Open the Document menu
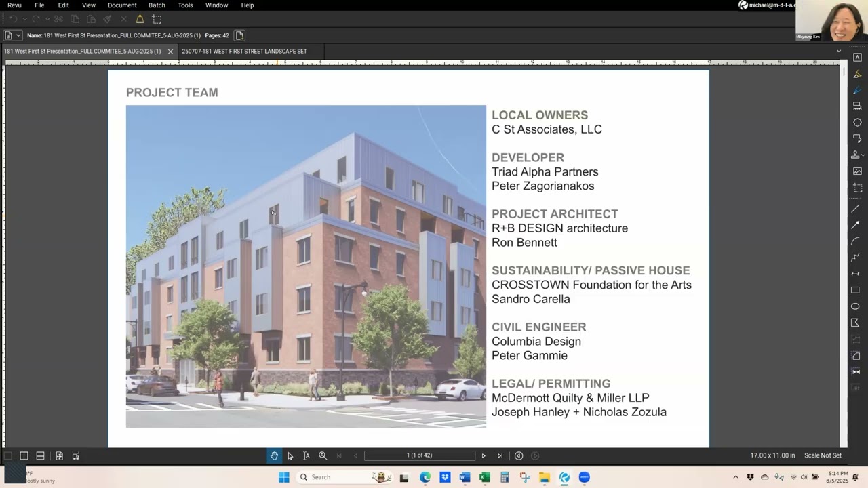Image resolution: width=868 pixels, height=488 pixels. (x=122, y=5)
